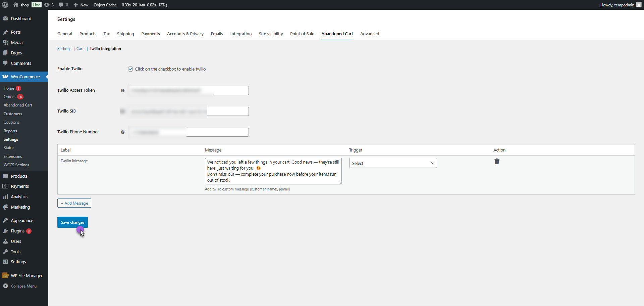Click the Save changes button

(72, 222)
